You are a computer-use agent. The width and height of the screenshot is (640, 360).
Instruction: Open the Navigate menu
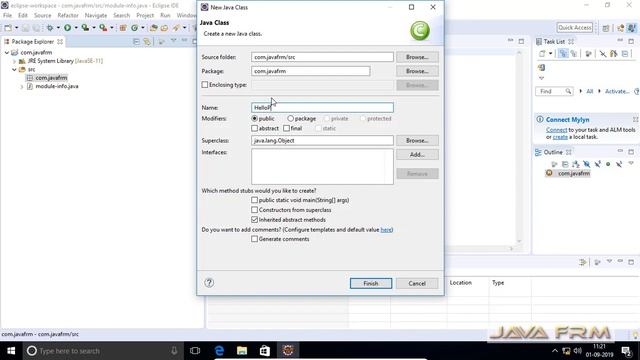(96, 15)
